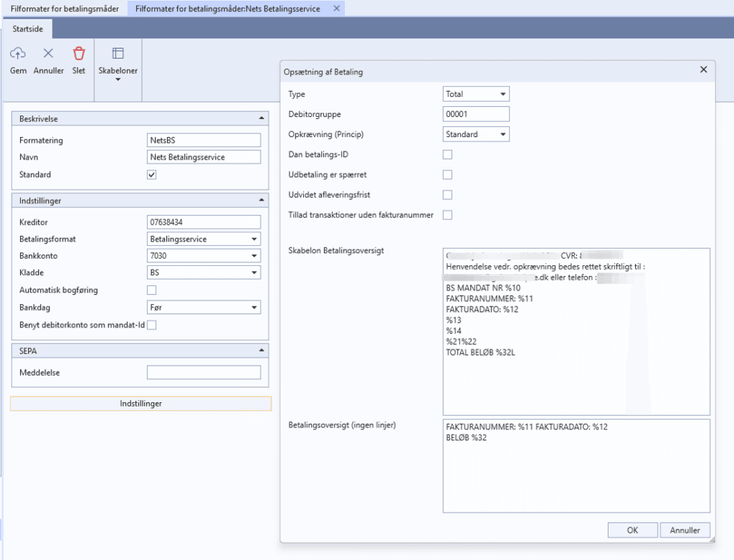Toggle the Standard checkbox
Image resolution: width=734 pixels, height=560 pixels.
point(152,175)
